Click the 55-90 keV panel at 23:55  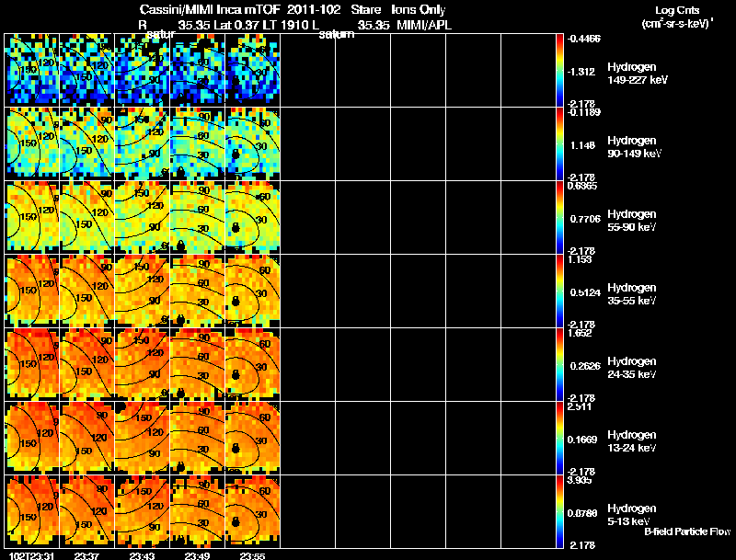252,217
